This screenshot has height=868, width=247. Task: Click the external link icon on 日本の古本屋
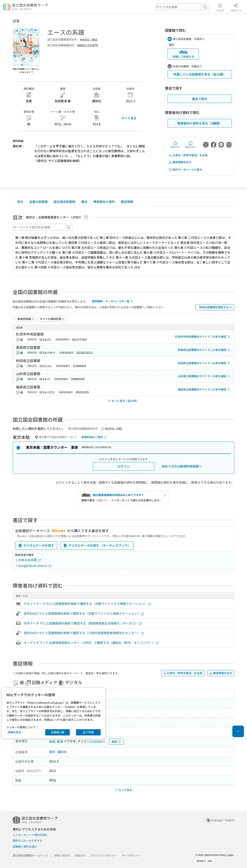click(39, 560)
